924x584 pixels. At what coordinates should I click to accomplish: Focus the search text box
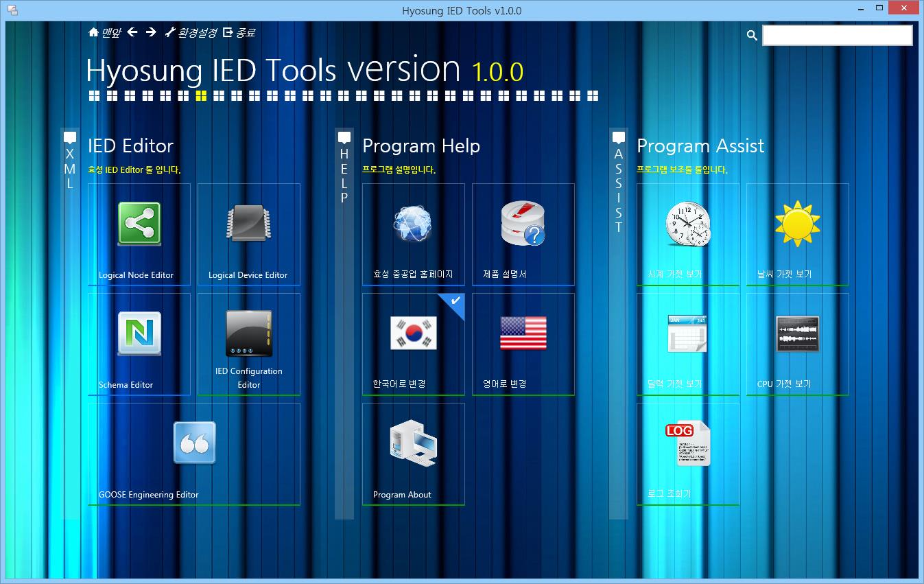coord(837,36)
